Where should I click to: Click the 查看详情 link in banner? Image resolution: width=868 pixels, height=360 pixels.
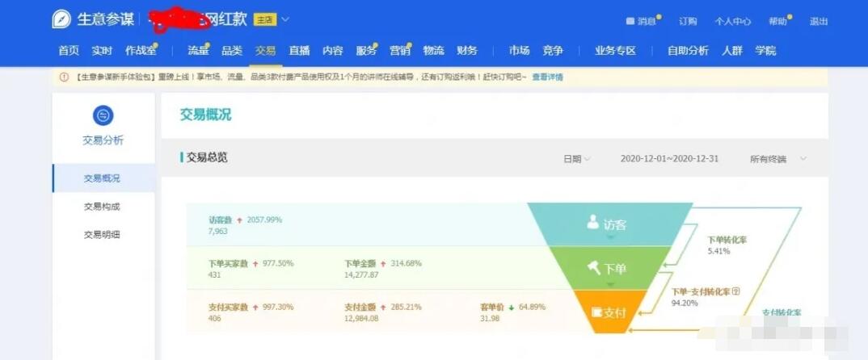[x=547, y=77]
